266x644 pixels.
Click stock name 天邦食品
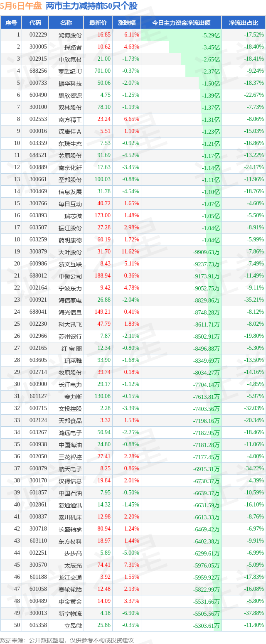point(70,420)
